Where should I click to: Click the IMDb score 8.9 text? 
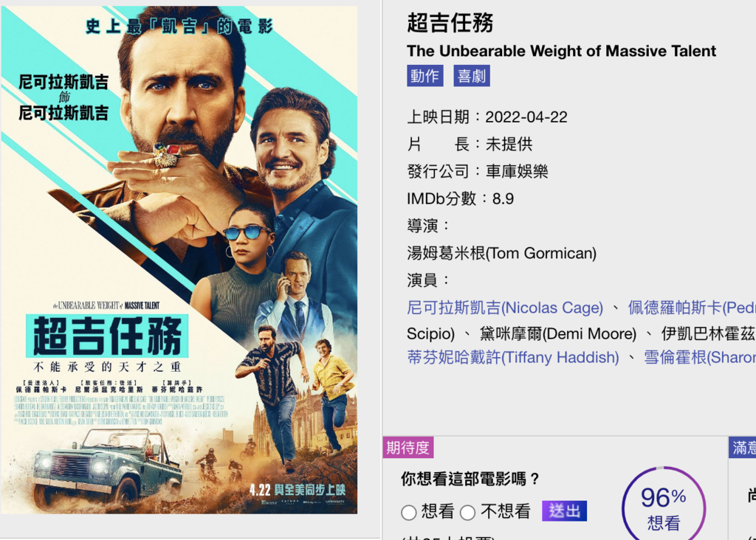[x=503, y=198]
